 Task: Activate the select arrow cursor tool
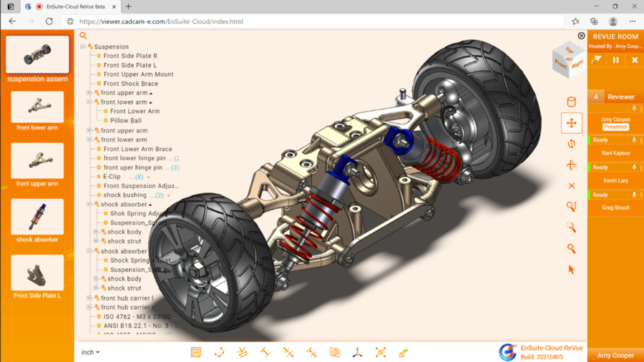pos(571,270)
